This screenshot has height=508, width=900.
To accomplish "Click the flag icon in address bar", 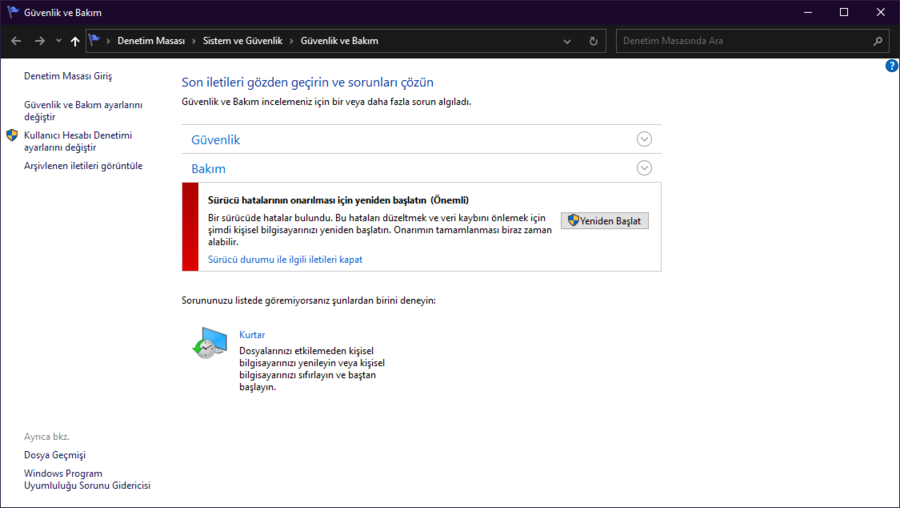I will pyautogui.click(x=95, y=40).
